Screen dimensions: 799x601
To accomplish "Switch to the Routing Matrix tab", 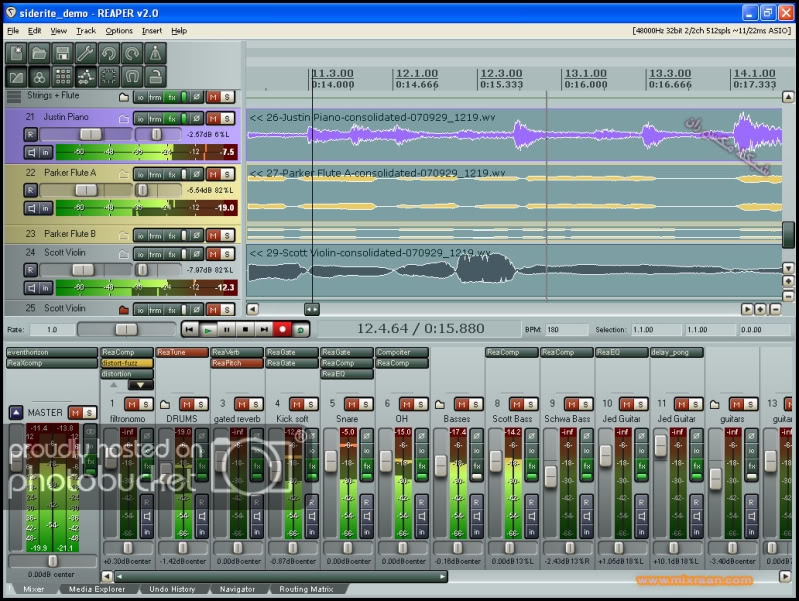I will click(306, 589).
